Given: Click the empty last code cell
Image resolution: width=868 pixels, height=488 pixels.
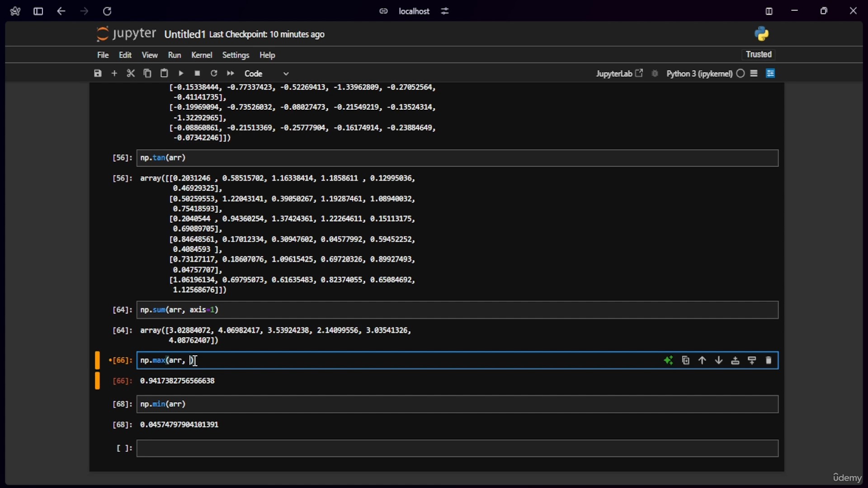Looking at the screenshot, I should pos(458,449).
